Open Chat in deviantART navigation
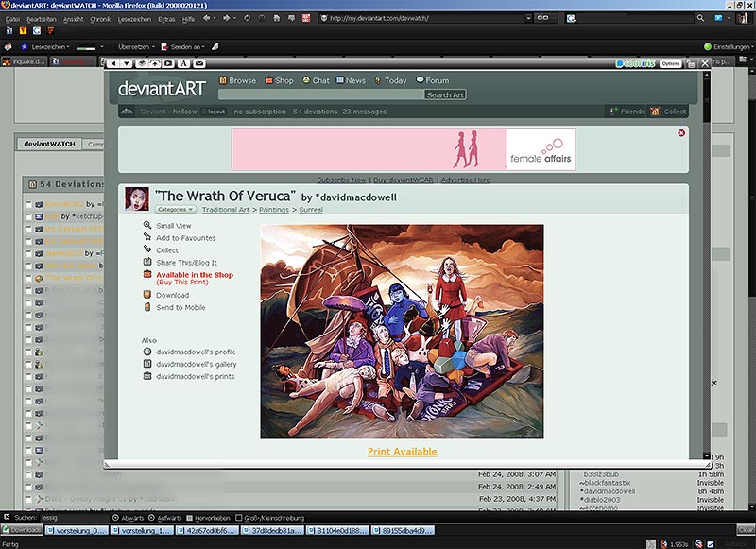 [316, 80]
